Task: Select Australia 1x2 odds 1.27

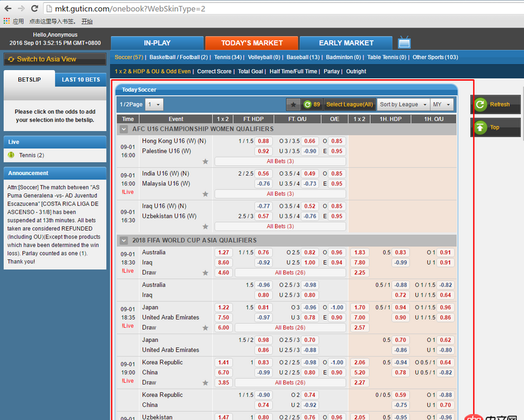Action: (223, 252)
